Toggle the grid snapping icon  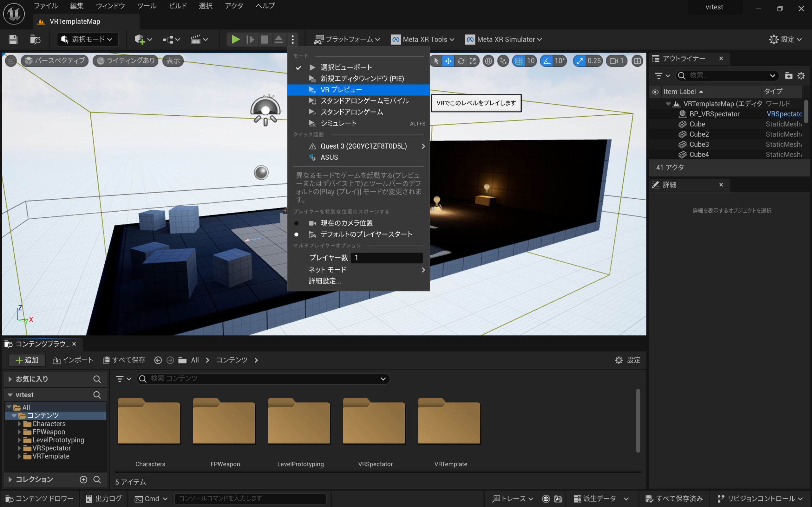click(x=519, y=61)
